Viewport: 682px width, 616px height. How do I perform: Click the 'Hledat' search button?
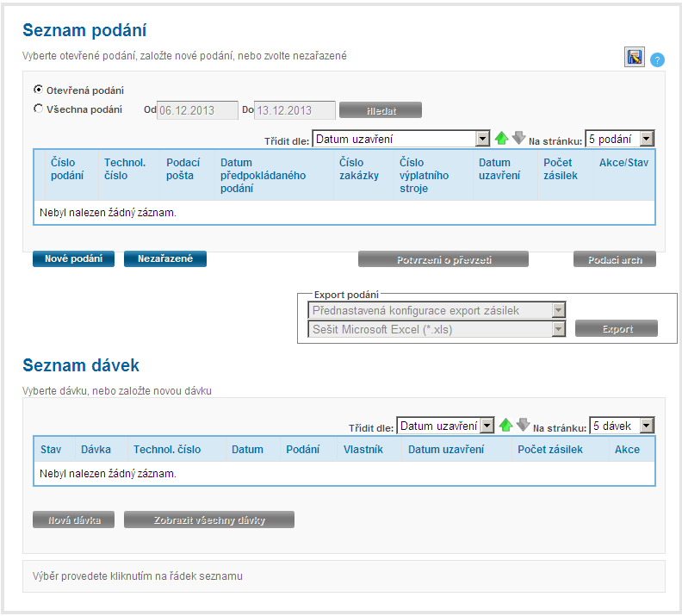[381, 110]
